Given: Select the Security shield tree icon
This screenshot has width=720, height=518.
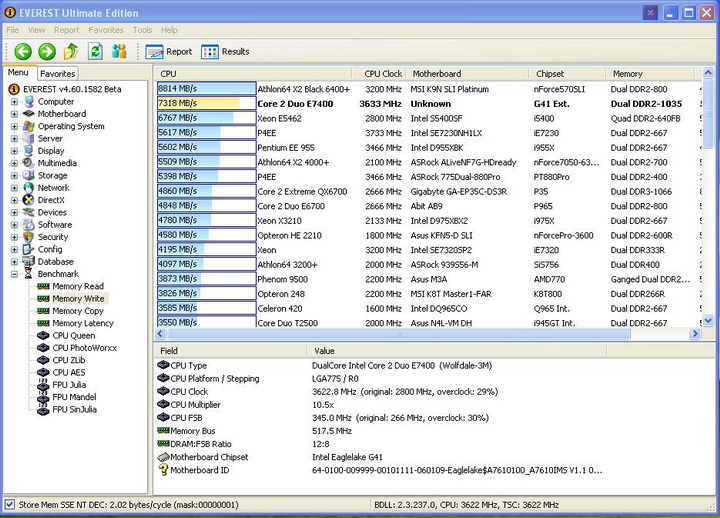Looking at the screenshot, I should [x=29, y=237].
